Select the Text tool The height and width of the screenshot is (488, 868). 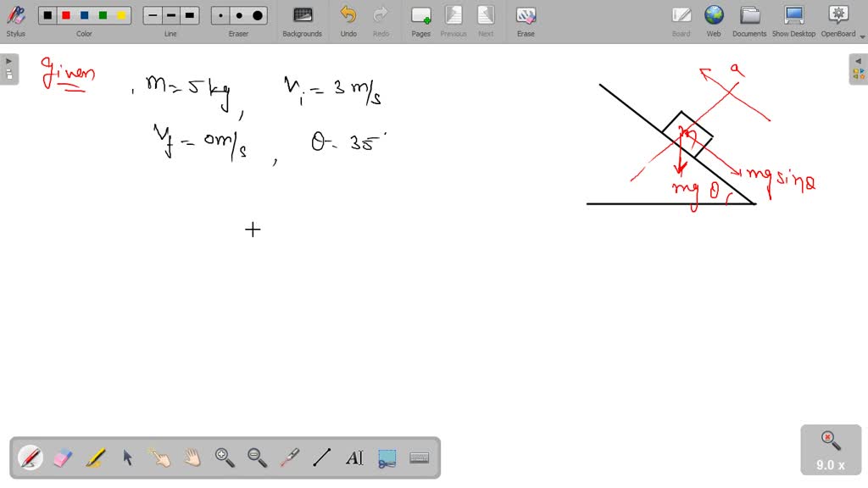(x=354, y=457)
